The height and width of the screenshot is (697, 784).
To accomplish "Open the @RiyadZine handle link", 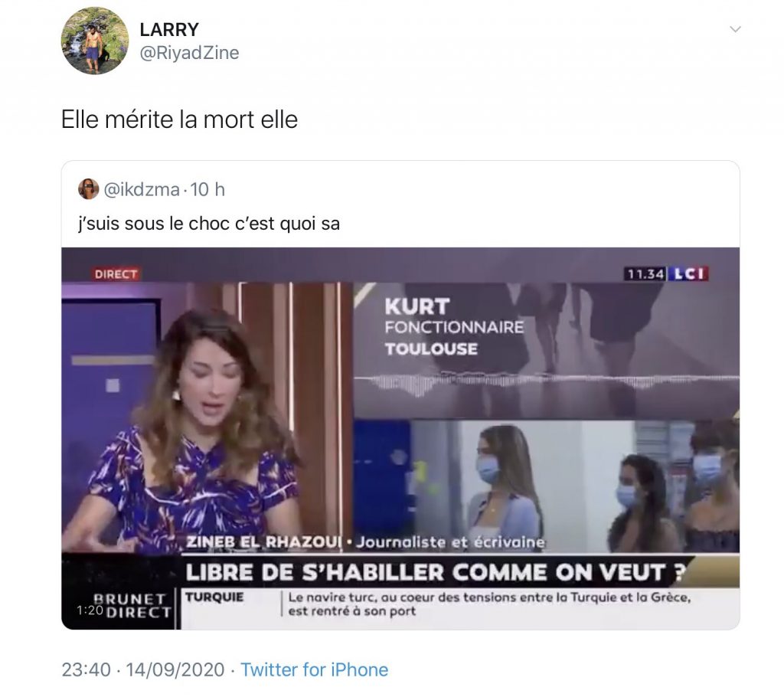I will point(189,53).
